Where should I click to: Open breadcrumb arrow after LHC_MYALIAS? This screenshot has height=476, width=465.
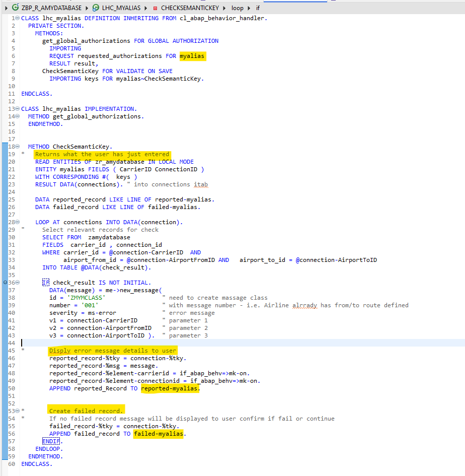pyautogui.click(x=145, y=8)
